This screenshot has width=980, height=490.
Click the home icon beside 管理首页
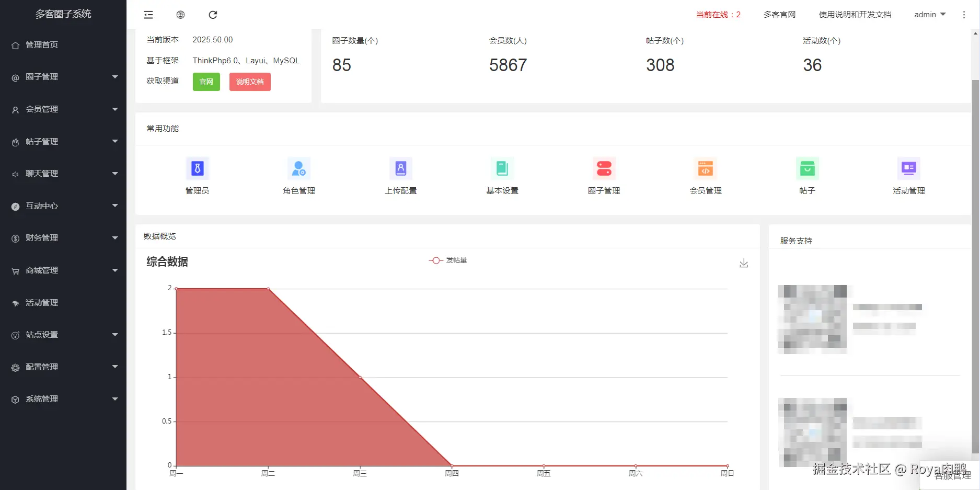pyautogui.click(x=16, y=45)
